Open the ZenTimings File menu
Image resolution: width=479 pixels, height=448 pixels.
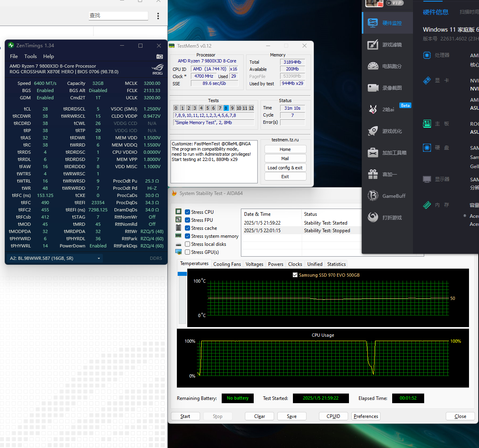click(14, 56)
